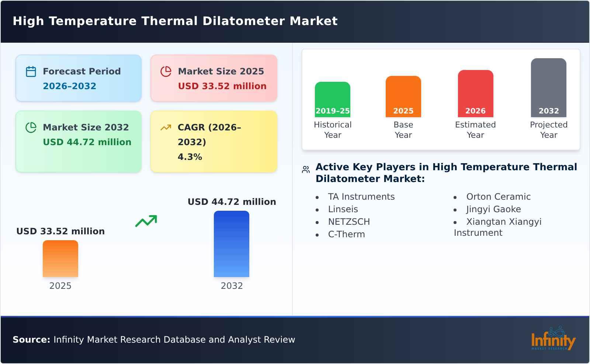Switch to the Market Size 2032 card
Image resolution: width=590 pixels, height=364 pixels.
(x=78, y=141)
